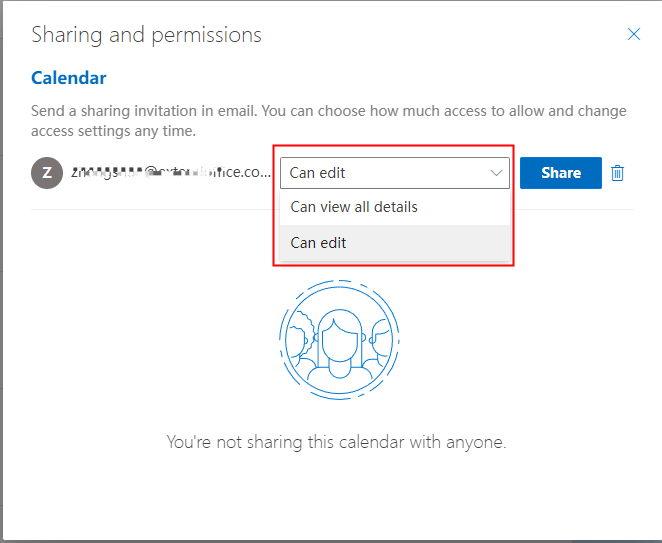Select 'Can view all details' option
Screen dimensions: 662x543
354,207
